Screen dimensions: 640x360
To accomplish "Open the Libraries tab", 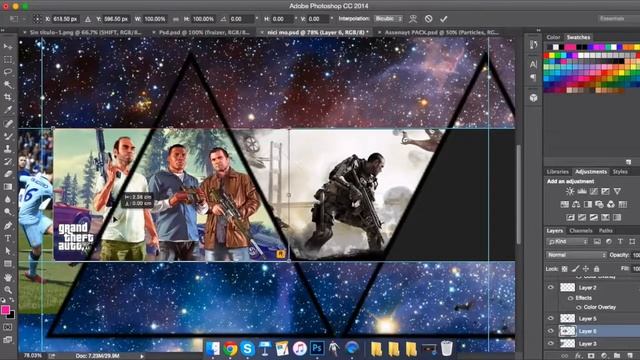I will (x=558, y=172).
